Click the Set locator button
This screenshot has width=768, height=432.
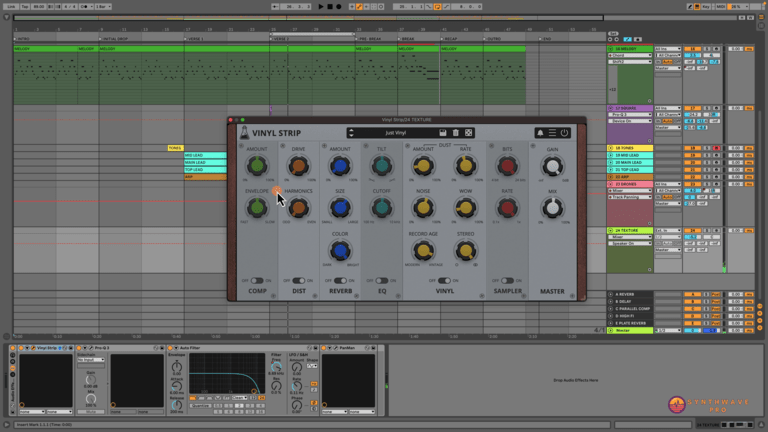pos(613,34)
